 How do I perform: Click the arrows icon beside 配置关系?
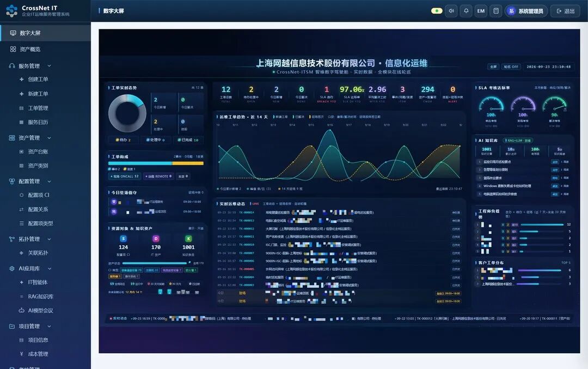click(21, 209)
